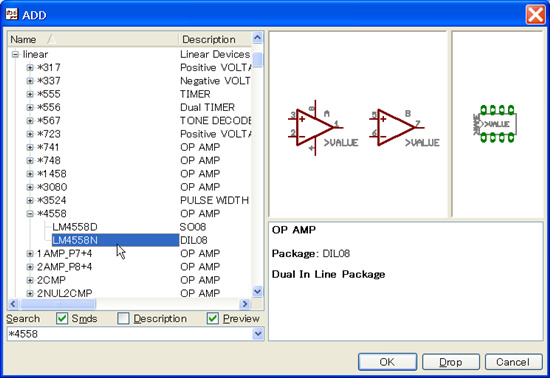Click the Linear Devices description
This screenshot has height=378, width=550.
pyautogui.click(x=215, y=54)
